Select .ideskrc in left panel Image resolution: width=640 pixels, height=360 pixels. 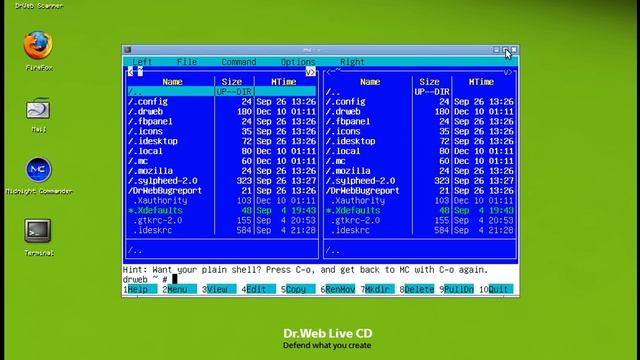click(x=222, y=230)
